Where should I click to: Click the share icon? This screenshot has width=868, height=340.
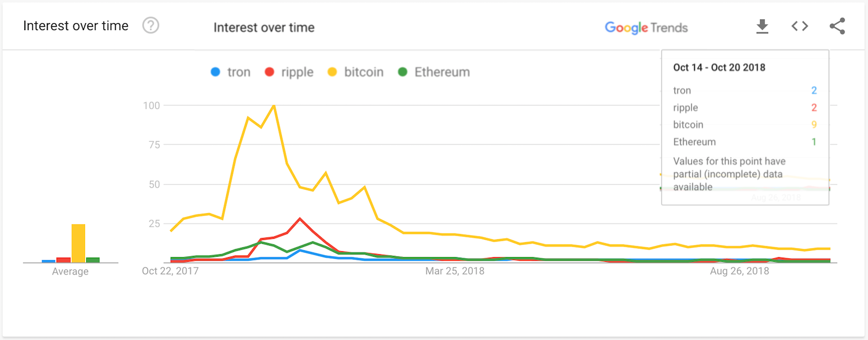837,26
